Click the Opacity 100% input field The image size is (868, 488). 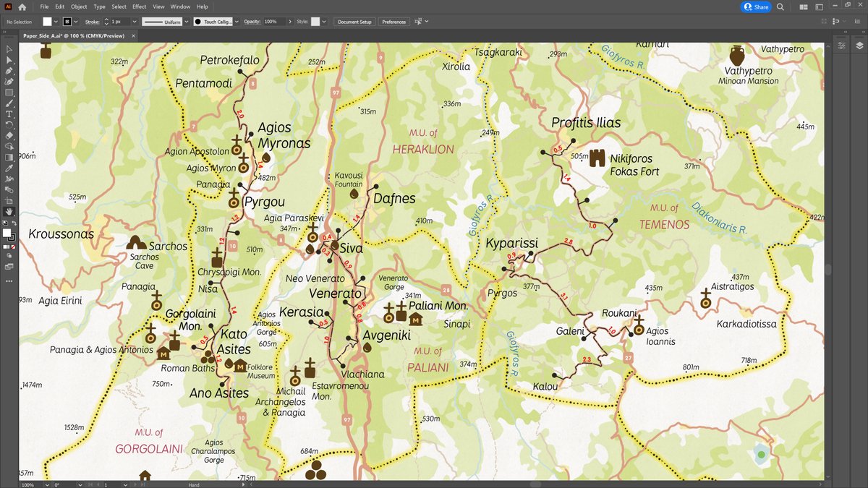(273, 22)
